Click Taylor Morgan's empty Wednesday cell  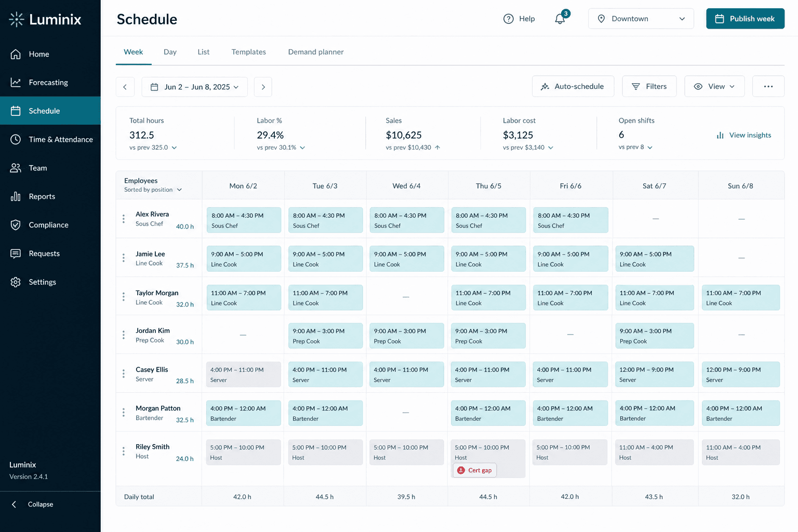(406, 297)
